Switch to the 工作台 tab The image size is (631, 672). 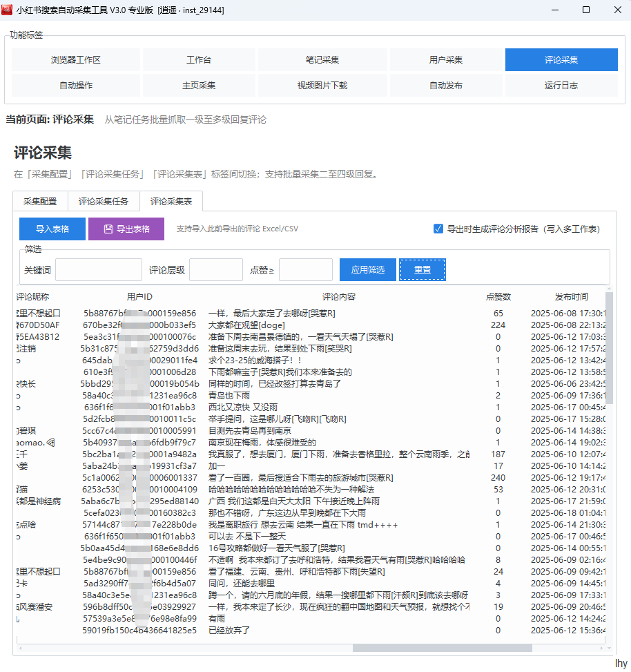pos(199,59)
